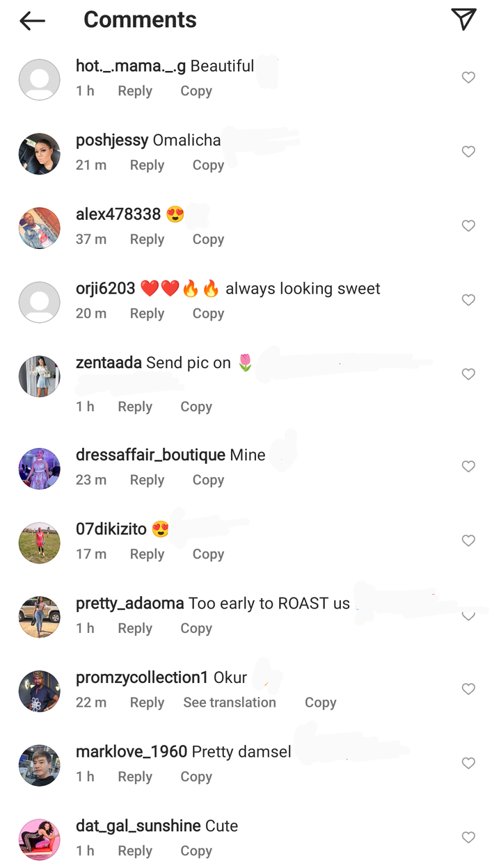Like hot._.mama._.g's comment

pos(468,77)
